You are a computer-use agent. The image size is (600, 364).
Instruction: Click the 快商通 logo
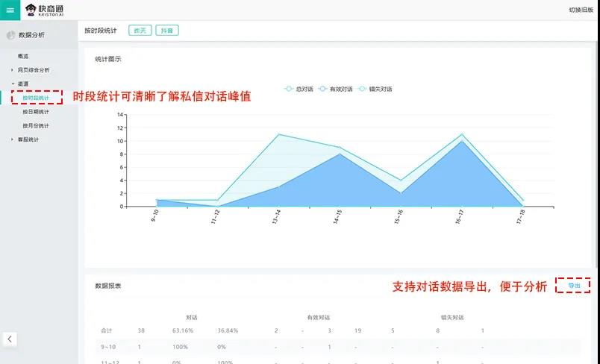point(46,10)
